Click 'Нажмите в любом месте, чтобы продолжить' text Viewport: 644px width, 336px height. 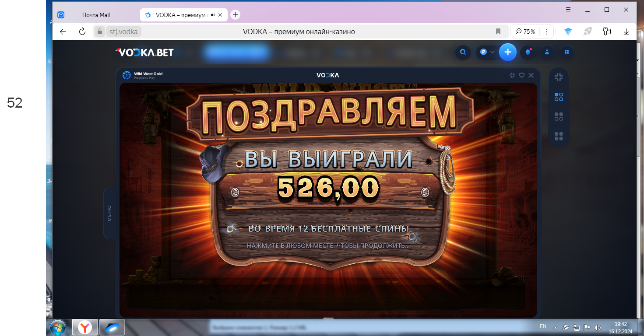pos(328,246)
